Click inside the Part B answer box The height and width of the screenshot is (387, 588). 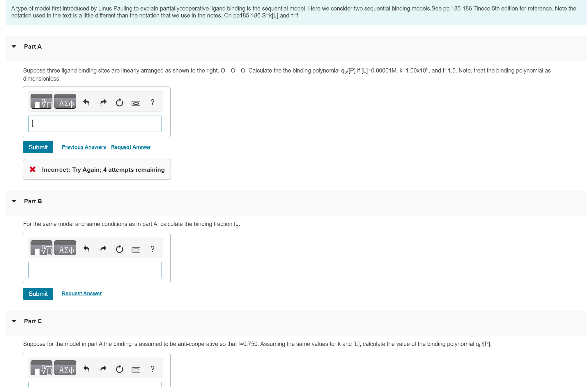95,270
